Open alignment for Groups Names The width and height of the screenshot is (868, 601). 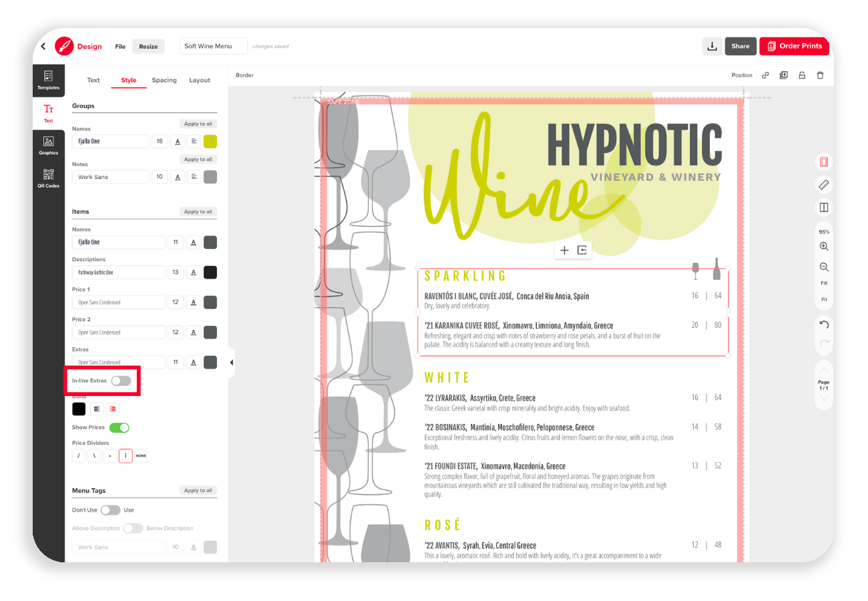tap(194, 141)
